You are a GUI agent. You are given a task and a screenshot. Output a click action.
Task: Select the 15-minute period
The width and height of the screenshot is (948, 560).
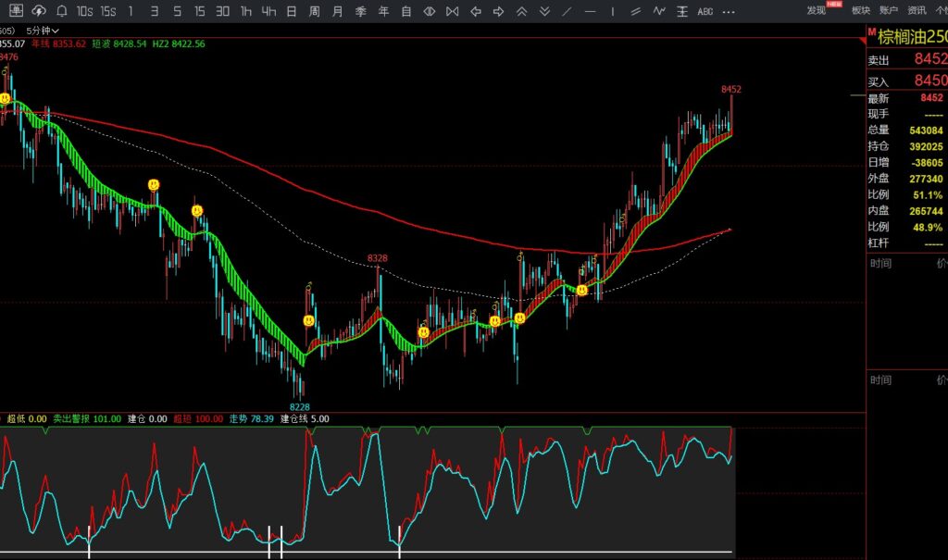200,11
